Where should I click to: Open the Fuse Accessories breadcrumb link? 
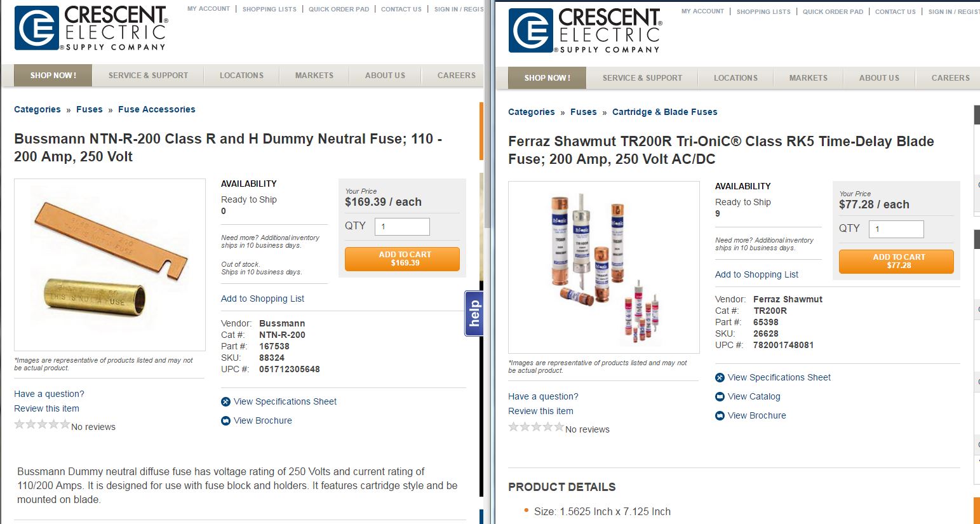pos(157,109)
